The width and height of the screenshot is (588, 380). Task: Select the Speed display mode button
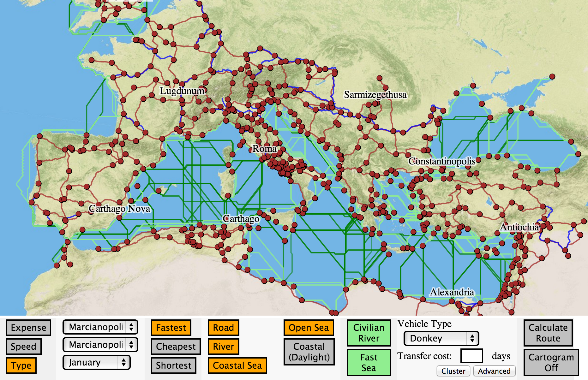point(23,347)
